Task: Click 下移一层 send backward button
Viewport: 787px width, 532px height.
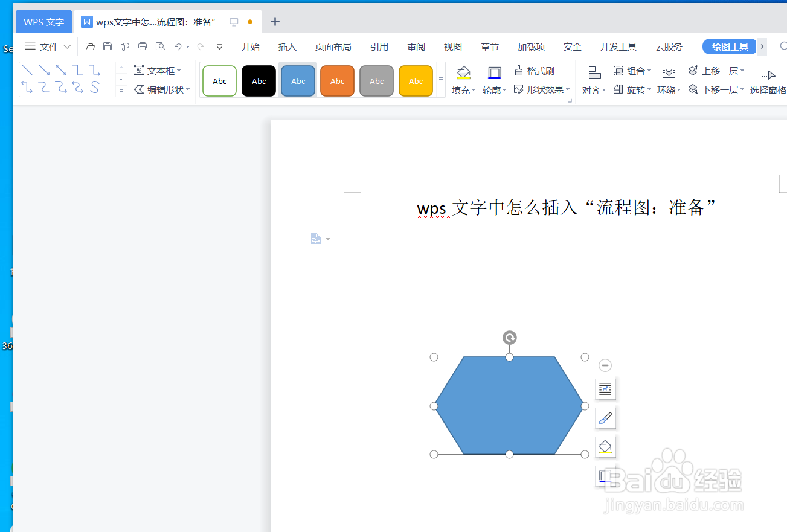Action: click(716, 89)
